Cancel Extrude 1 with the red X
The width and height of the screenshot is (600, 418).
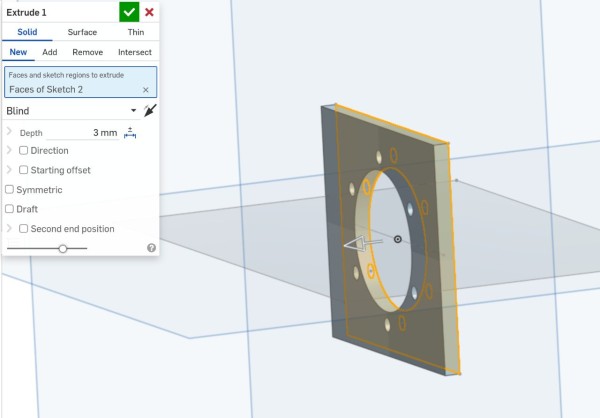point(149,12)
